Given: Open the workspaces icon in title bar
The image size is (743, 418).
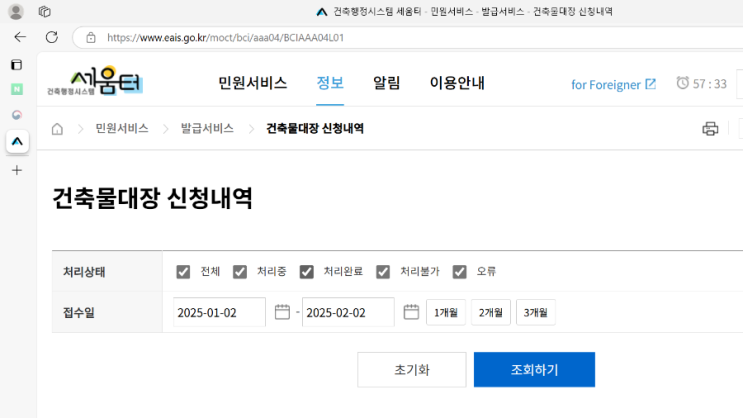Looking at the screenshot, I should pos(45,11).
